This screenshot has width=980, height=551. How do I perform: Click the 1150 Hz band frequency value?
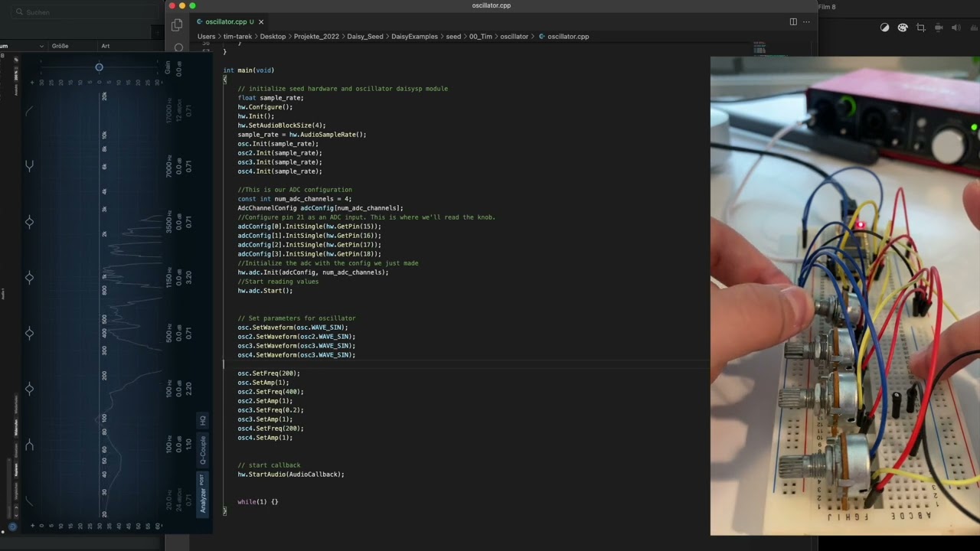pyautogui.click(x=168, y=277)
